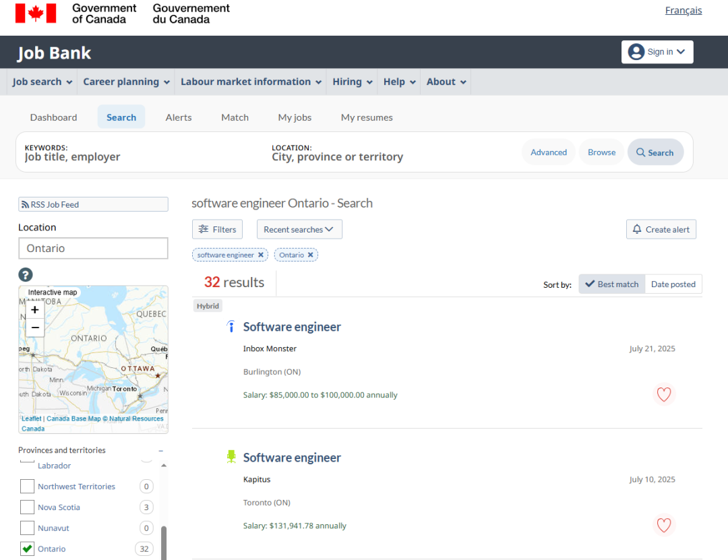This screenshot has height=560, width=728.
Task: Click the Canada Base Map attribution link
Action: (74, 419)
